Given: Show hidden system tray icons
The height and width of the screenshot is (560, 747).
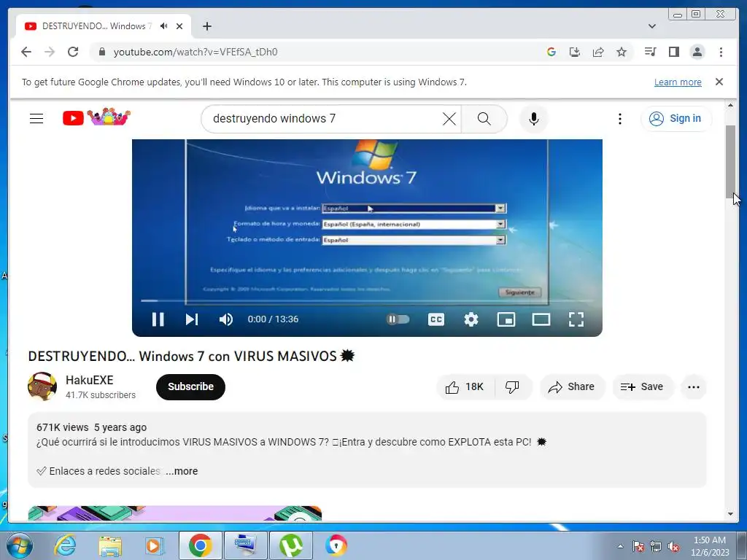Looking at the screenshot, I should (x=620, y=546).
